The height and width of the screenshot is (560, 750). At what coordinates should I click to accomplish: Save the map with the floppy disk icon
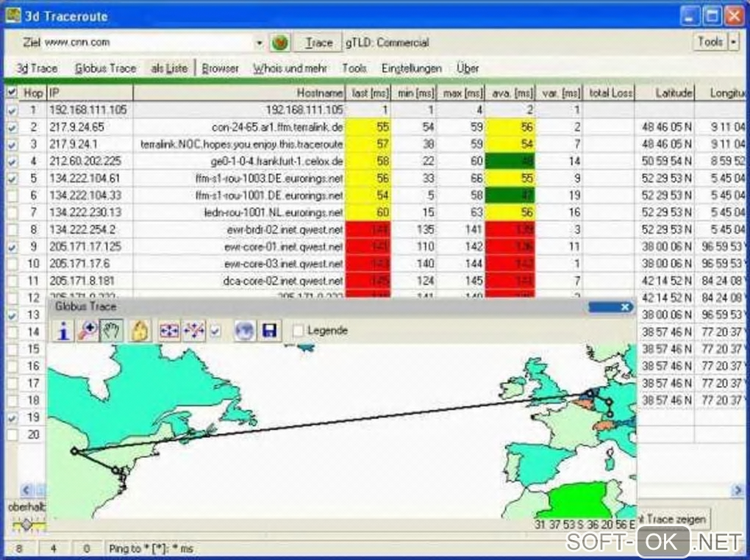(x=269, y=331)
